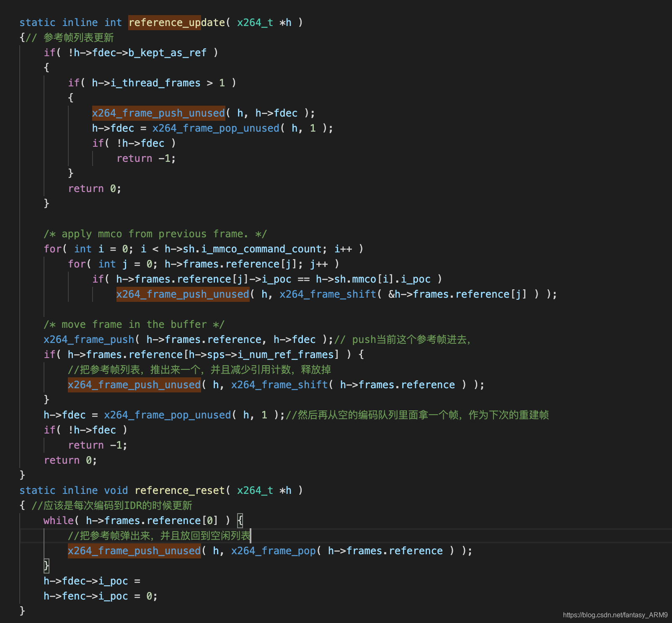Click h->sh.mmco[i].i_poc expression
The width and height of the screenshot is (672, 623).
click(373, 279)
